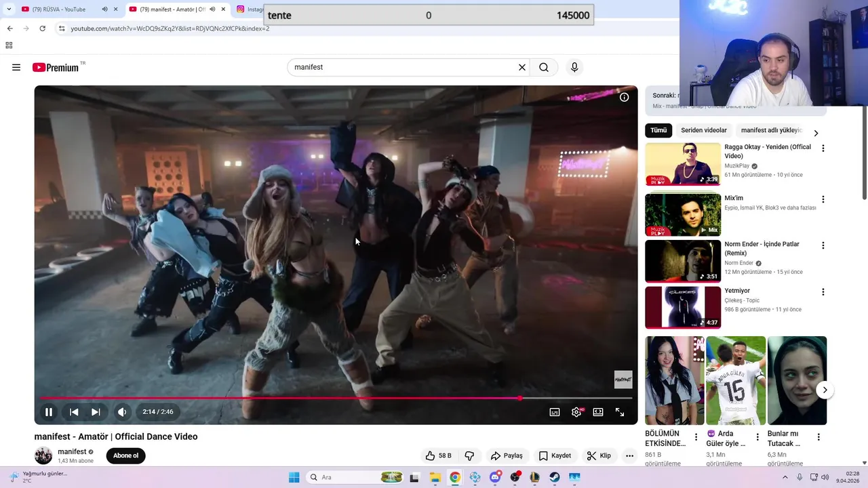Open Norm Ender İçinde Patlar title
This screenshot has height=488, width=868.
(762, 248)
